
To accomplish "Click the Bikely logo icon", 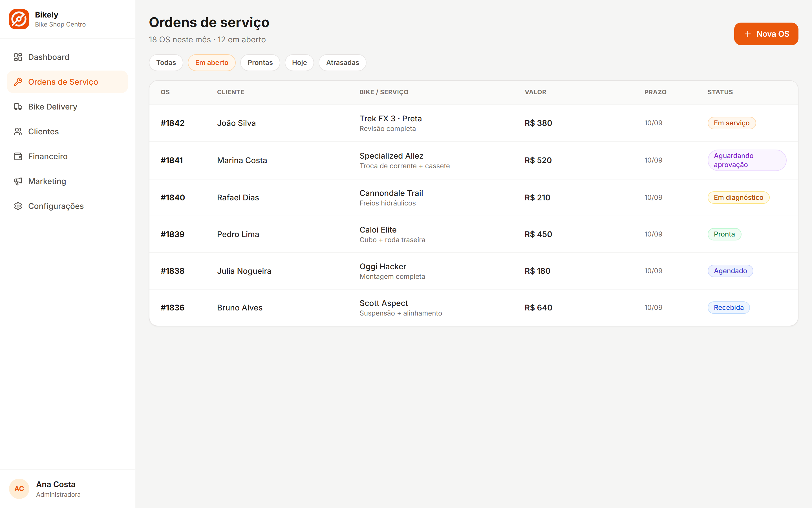I will (x=19, y=19).
